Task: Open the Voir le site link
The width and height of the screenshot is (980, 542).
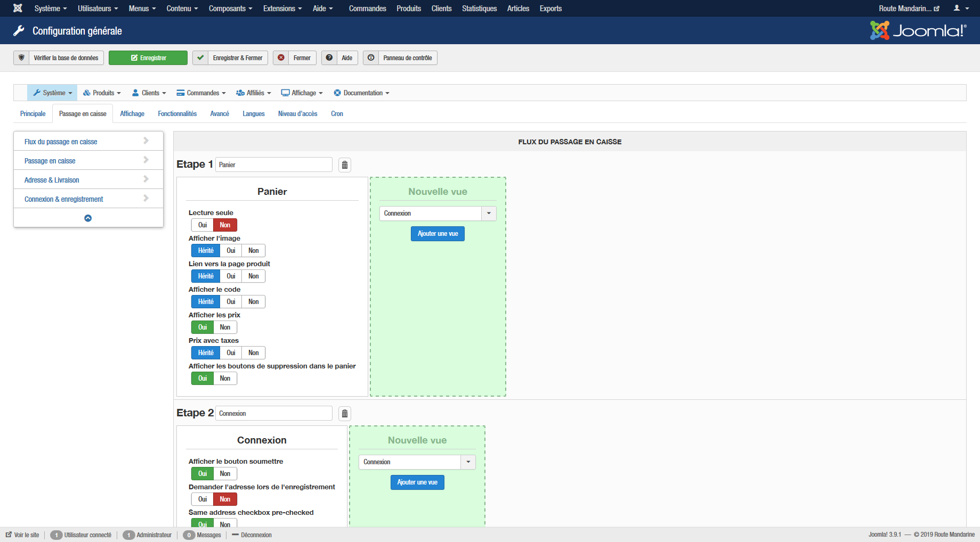Action: point(22,535)
